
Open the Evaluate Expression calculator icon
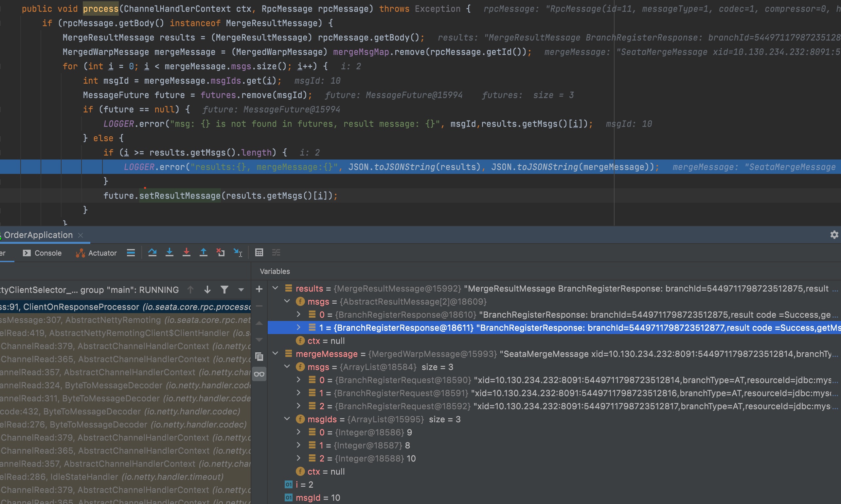(x=259, y=252)
